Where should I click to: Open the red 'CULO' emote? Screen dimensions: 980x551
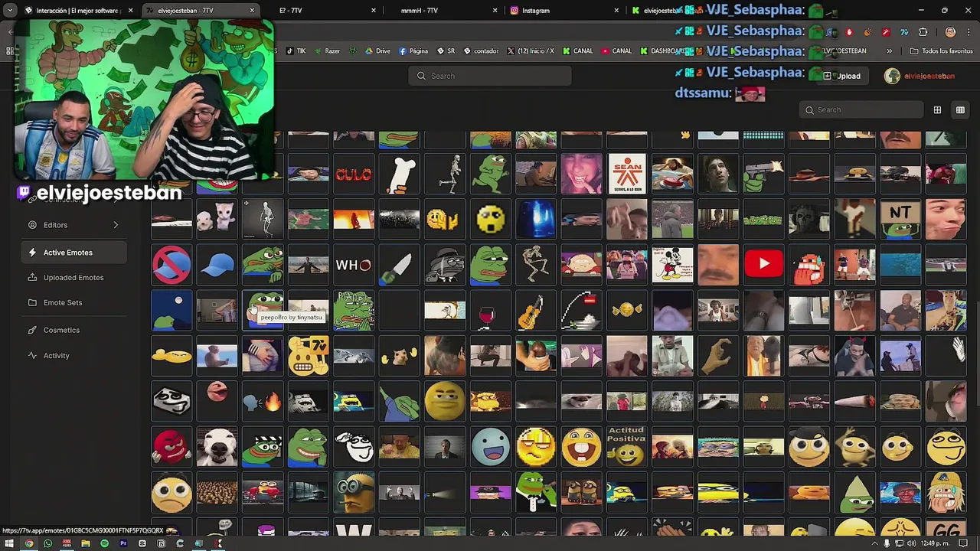[354, 174]
